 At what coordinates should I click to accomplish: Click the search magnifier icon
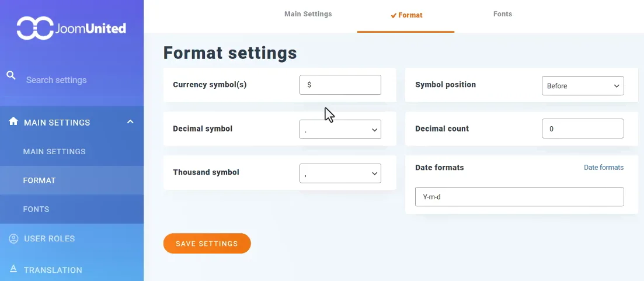tap(11, 75)
